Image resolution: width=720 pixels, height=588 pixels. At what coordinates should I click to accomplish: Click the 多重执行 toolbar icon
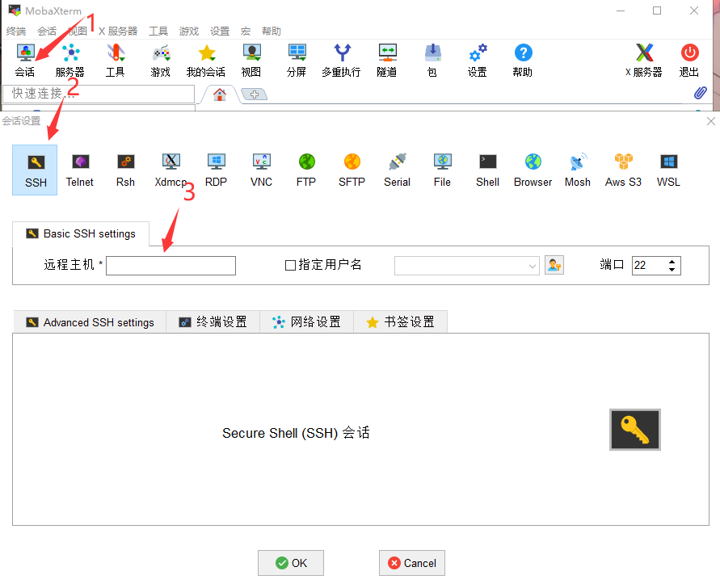click(x=341, y=61)
